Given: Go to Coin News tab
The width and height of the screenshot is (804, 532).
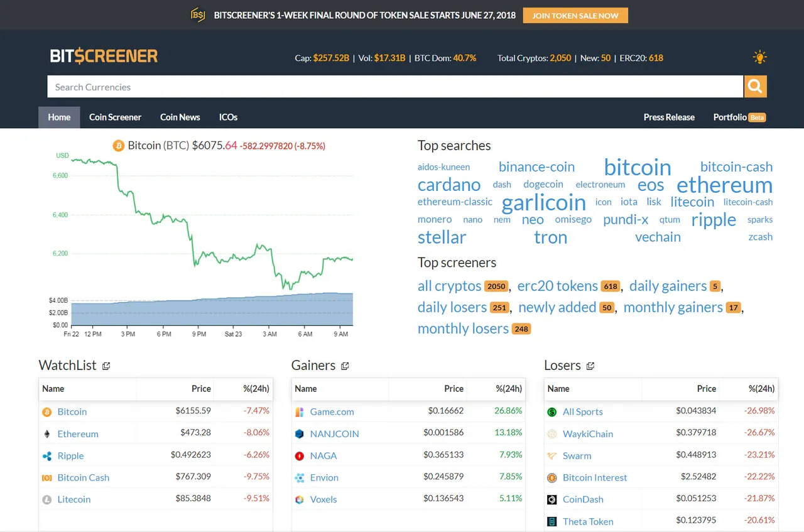Looking at the screenshot, I should pyautogui.click(x=180, y=117).
